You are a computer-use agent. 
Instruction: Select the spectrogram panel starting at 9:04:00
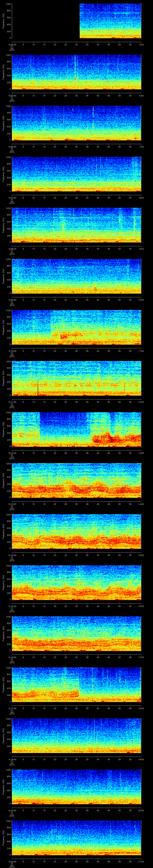(77, 21)
